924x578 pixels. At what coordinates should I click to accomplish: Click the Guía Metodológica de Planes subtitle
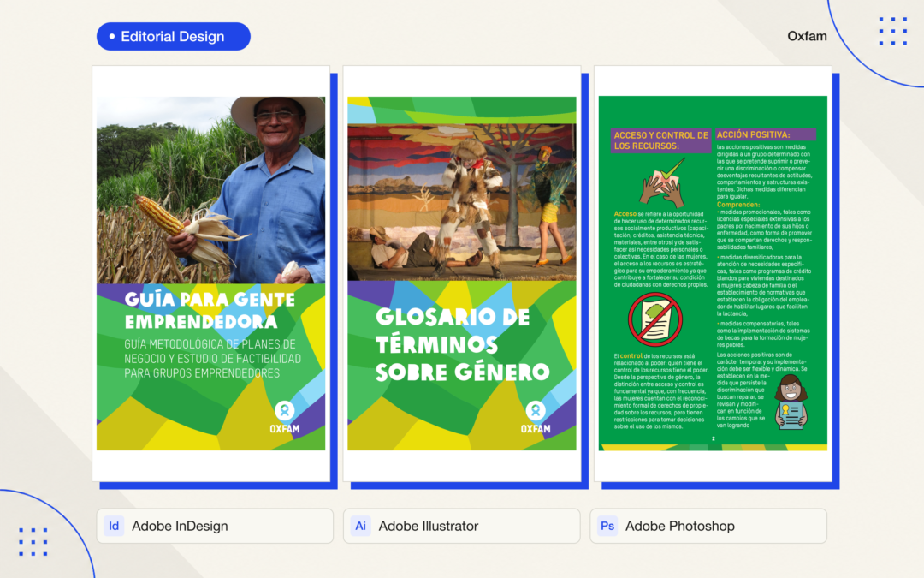click(x=213, y=359)
